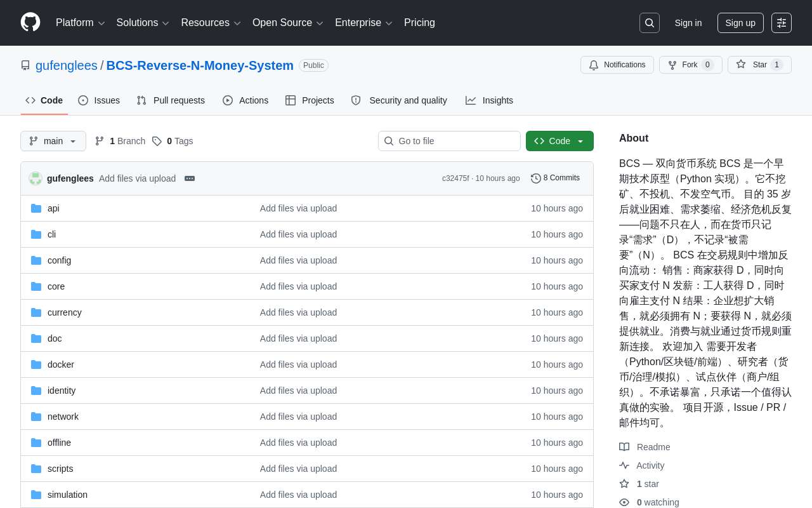Viewport: 812px width, 508px height.
Task: Open the green Code dropdown button
Action: (x=560, y=141)
